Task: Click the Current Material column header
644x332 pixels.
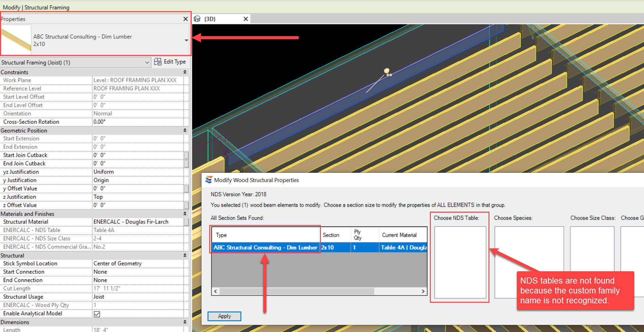Action: click(x=403, y=235)
